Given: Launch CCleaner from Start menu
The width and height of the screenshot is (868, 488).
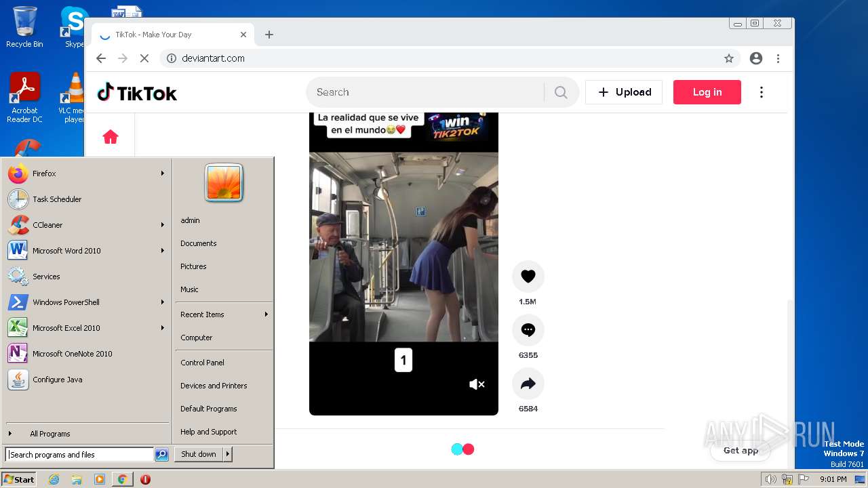Looking at the screenshot, I should pyautogui.click(x=87, y=225).
